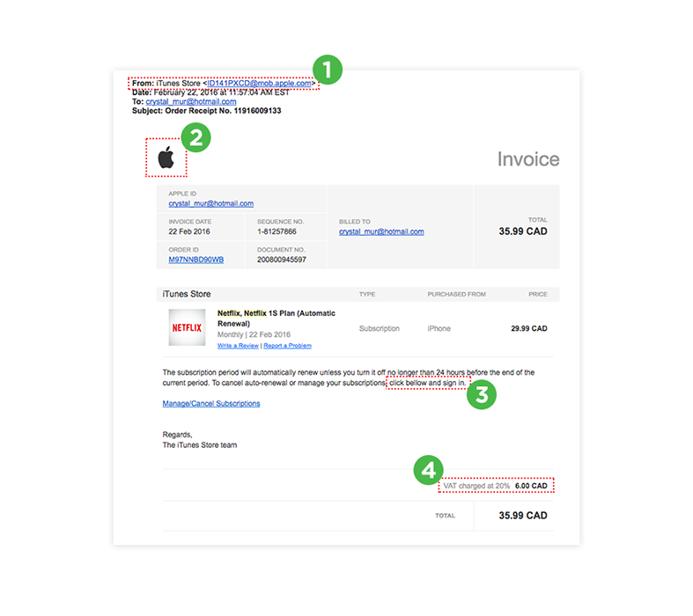Click invoice date value 22 Feb 2016

(x=189, y=231)
